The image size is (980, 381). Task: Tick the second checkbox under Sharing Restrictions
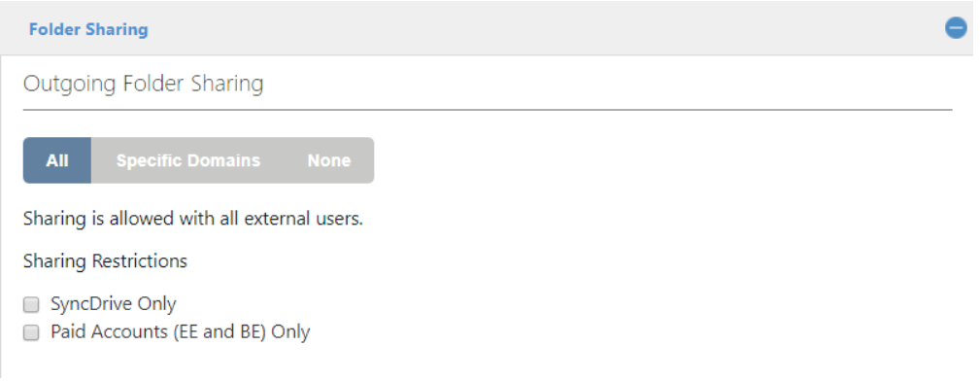pos(31,332)
